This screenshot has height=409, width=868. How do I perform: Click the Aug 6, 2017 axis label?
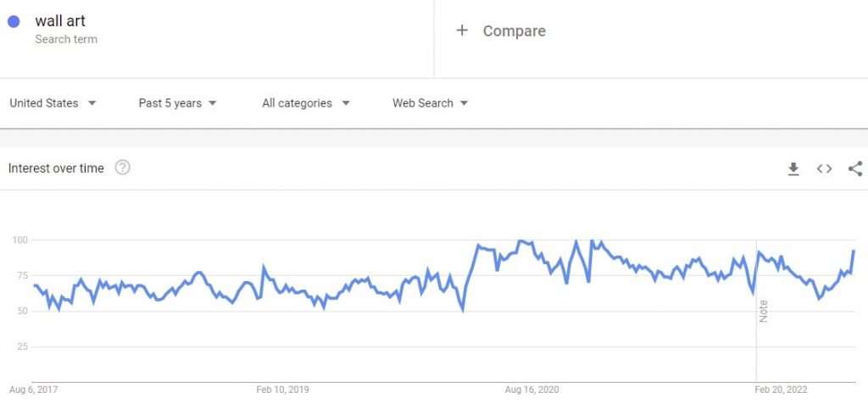[x=33, y=390]
